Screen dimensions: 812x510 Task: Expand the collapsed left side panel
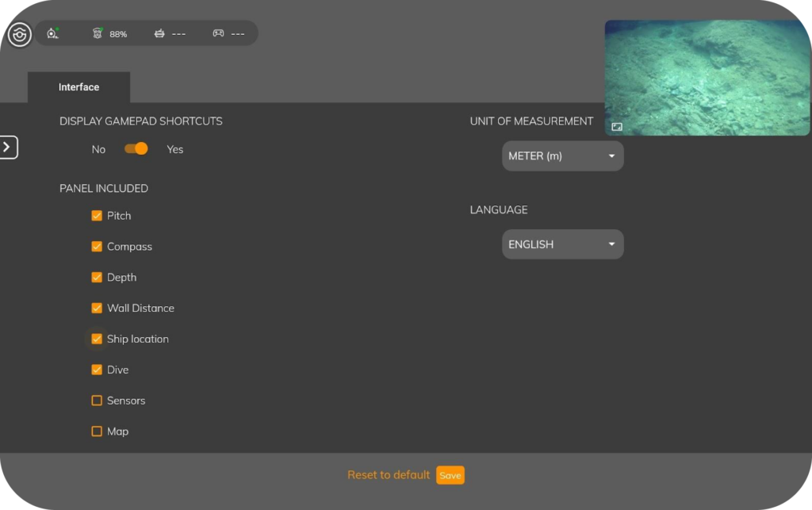6,148
